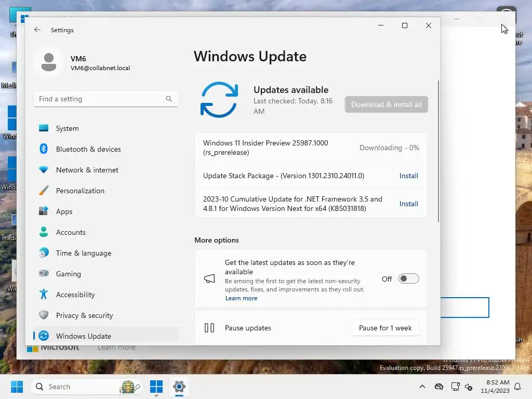Click the Find a setting search box

[106, 99]
